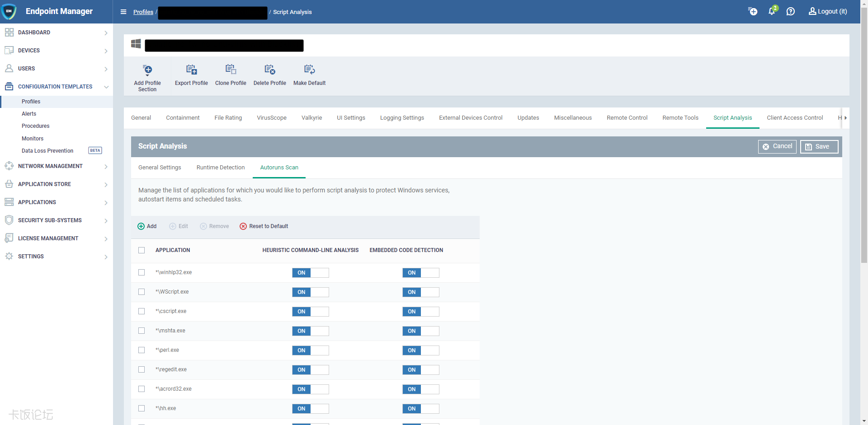Click the Windows logo beside profile name
The image size is (868, 425).
136,44
